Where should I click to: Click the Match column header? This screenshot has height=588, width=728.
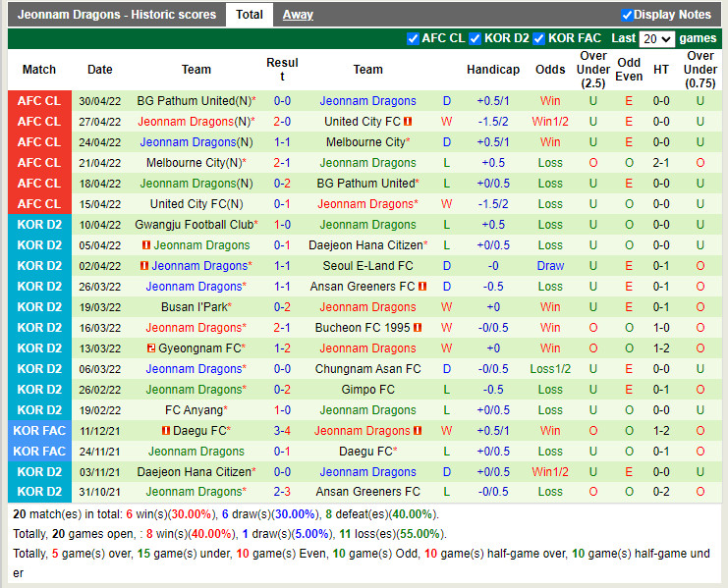tap(39, 70)
